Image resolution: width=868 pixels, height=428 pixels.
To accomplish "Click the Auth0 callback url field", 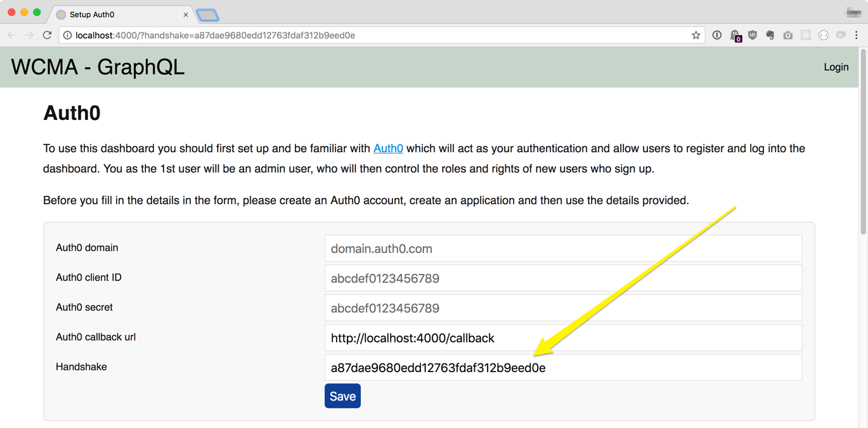I will [563, 338].
